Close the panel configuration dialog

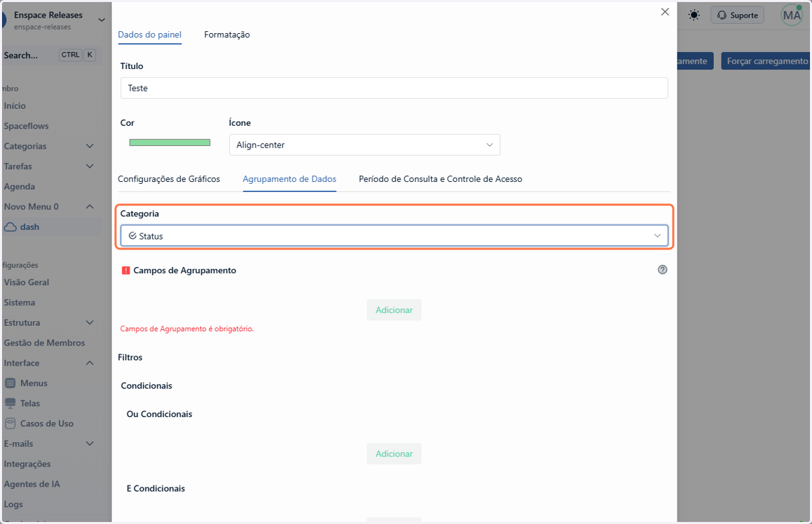[x=665, y=12]
